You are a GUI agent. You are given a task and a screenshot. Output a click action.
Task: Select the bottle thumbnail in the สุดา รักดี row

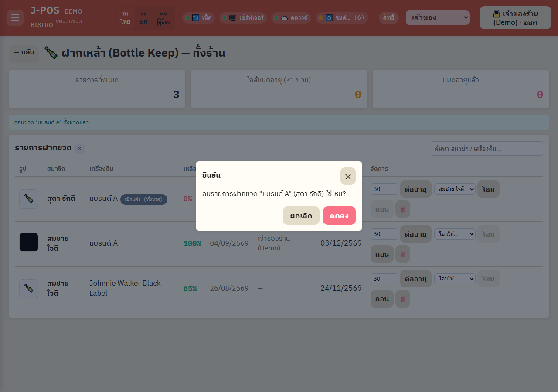point(29,199)
